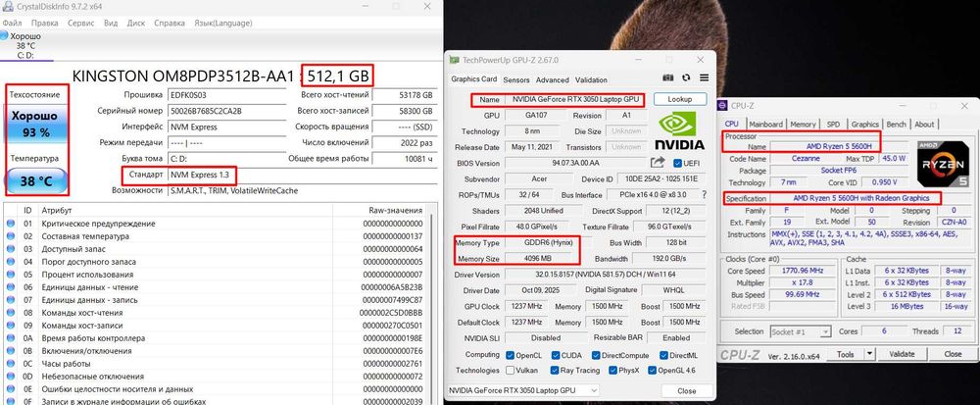Click Driver Version field in GPU-Z

point(604,275)
